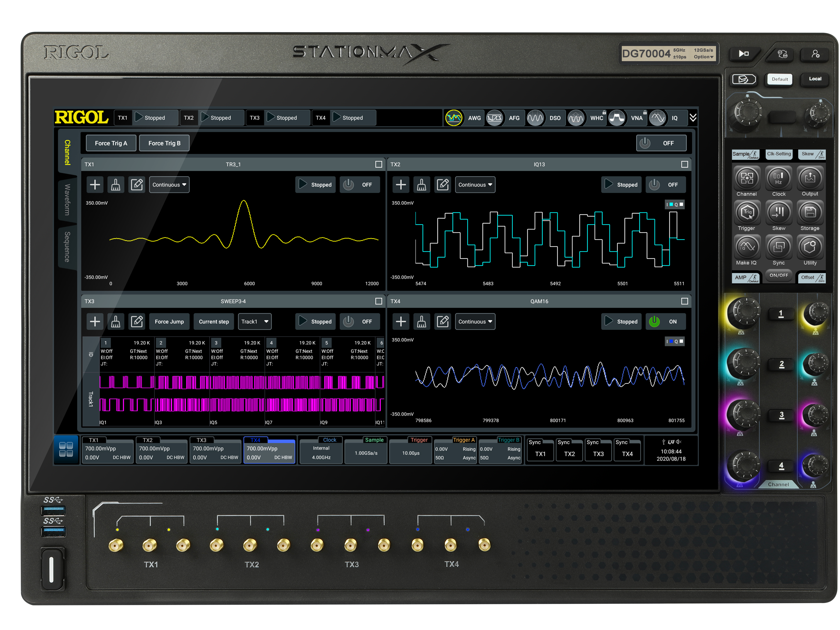Click the add plus icon in TX4 panel
This screenshot has width=840, height=630.
(401, 322)
